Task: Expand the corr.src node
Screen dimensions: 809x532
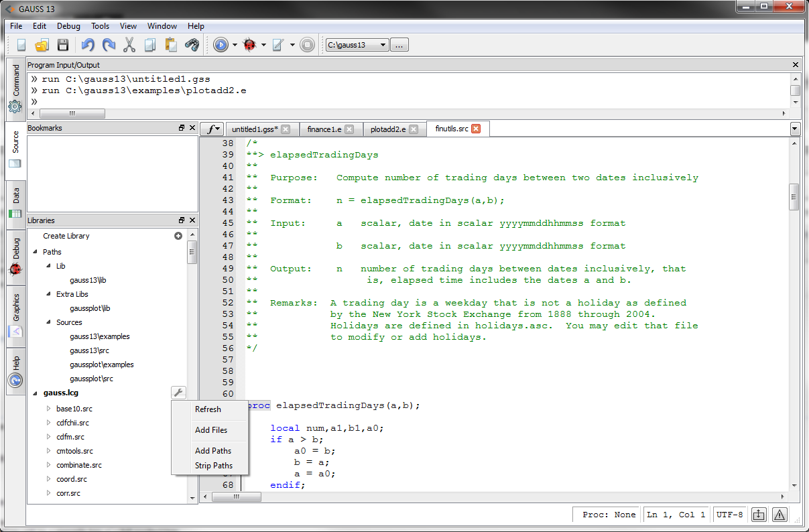Action: [48, 493]
